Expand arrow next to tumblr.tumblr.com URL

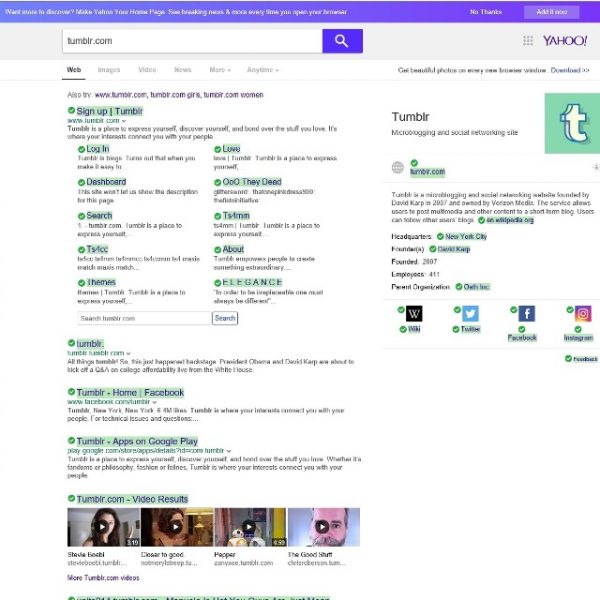pos(128,353)
